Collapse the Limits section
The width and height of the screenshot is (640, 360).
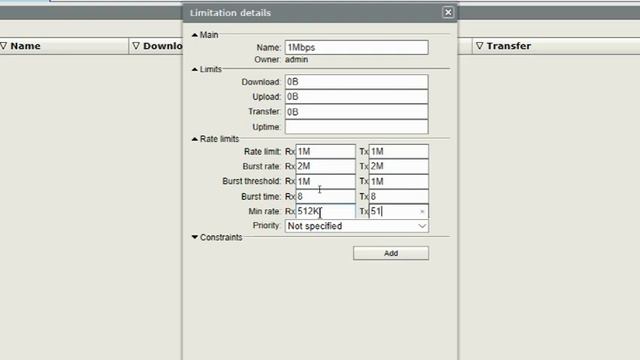tap(195, 69)
